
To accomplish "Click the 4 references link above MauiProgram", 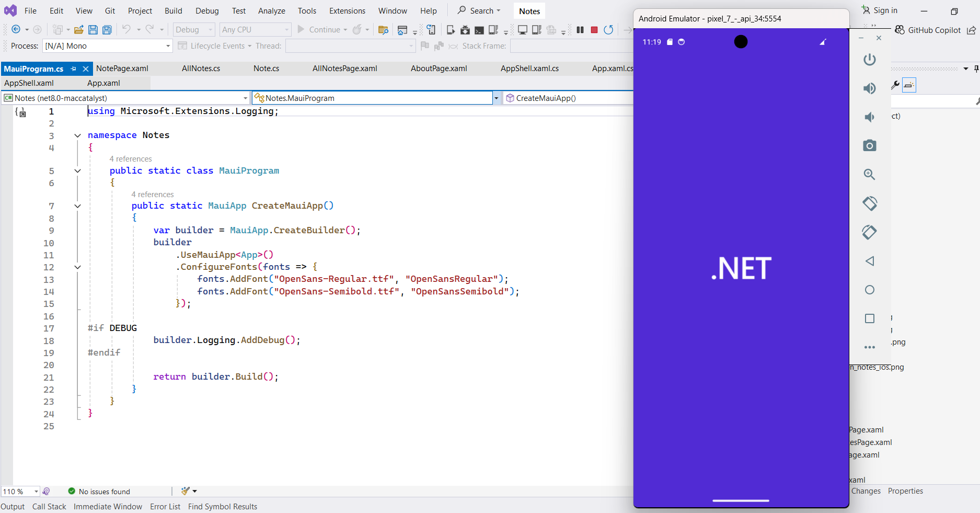I will (131, 159).
